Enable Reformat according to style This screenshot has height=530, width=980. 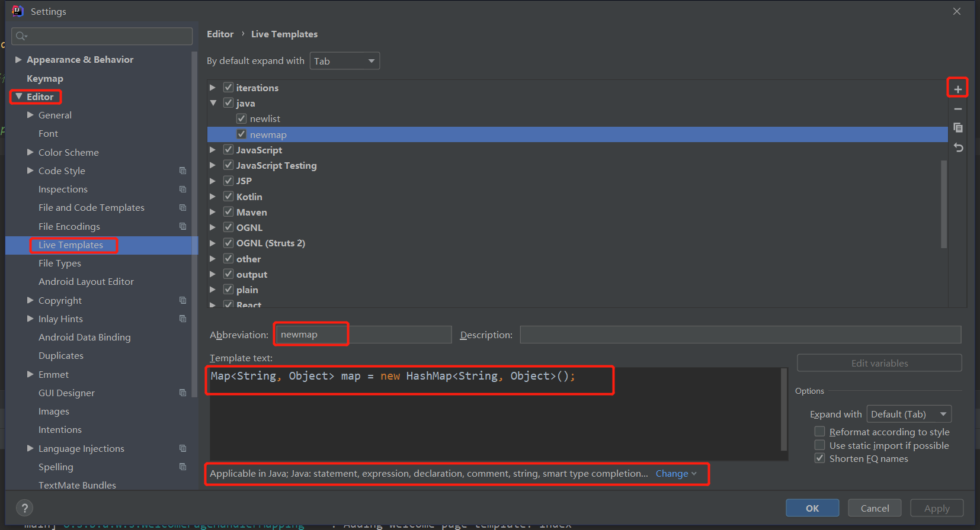(819, 431)
